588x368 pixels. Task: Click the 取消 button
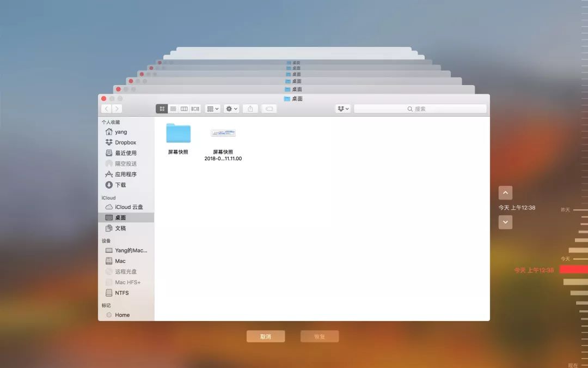pos(266,336)
